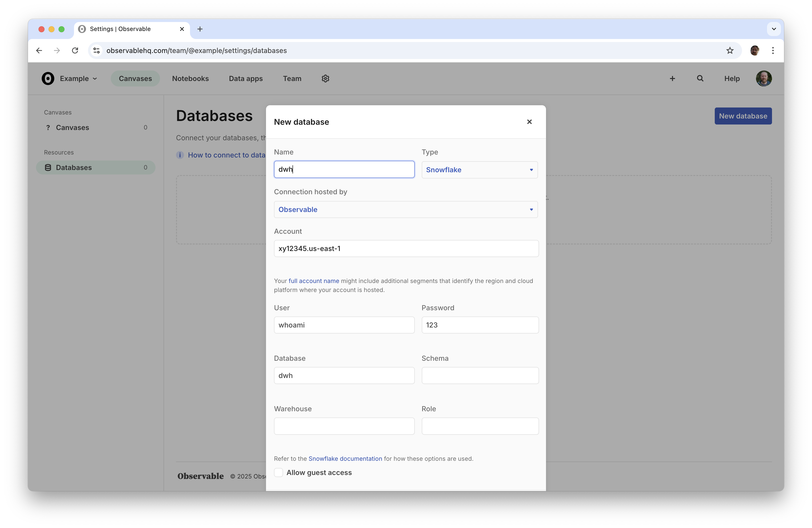Switch to the Notebooks section

pos(190,78)
